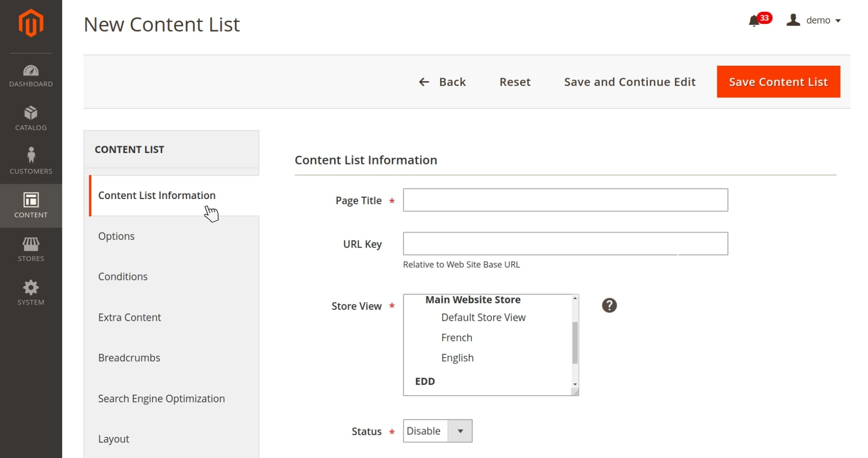Click the Store View help question icon
This screenshot has height=458, width=868.
tap(609, 305)
